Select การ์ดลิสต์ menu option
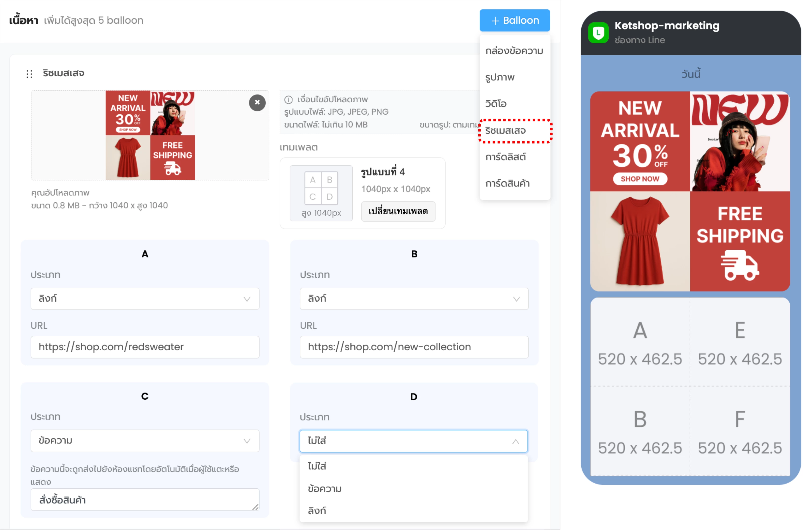The image size is (812, 530). [505, 157]
